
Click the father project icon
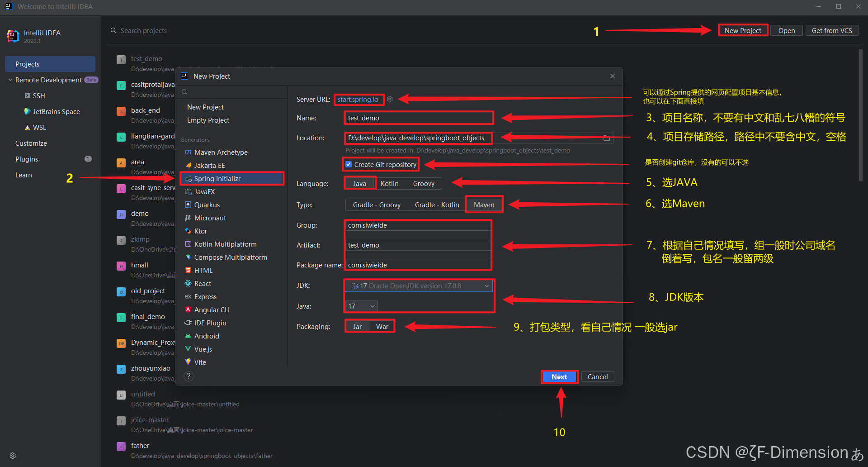pos(121,446)
